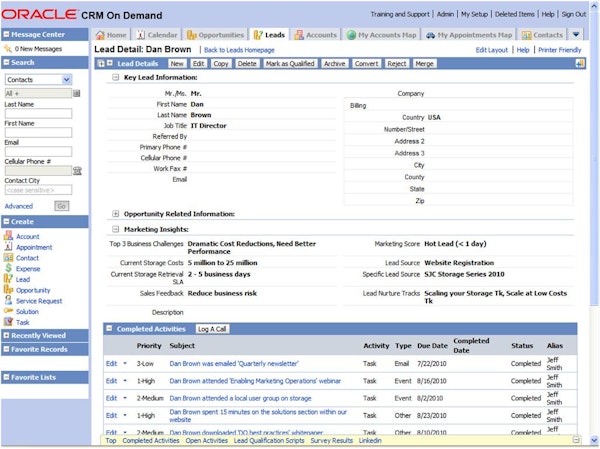Image resolution: width=600 pixels, height=449 pixels.
Task: Collapse the Create section
Action: click(x=6, y=221)
